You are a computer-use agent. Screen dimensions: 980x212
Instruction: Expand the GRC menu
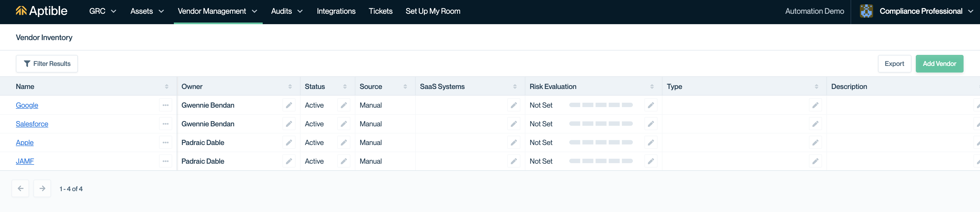(x=103, y=11)
